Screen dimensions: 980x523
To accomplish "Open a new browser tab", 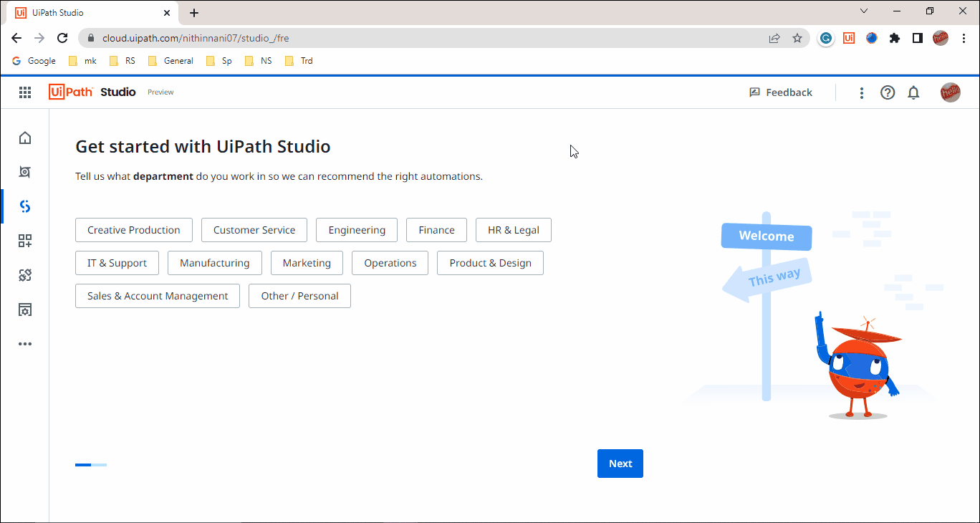I will (194, 13).
